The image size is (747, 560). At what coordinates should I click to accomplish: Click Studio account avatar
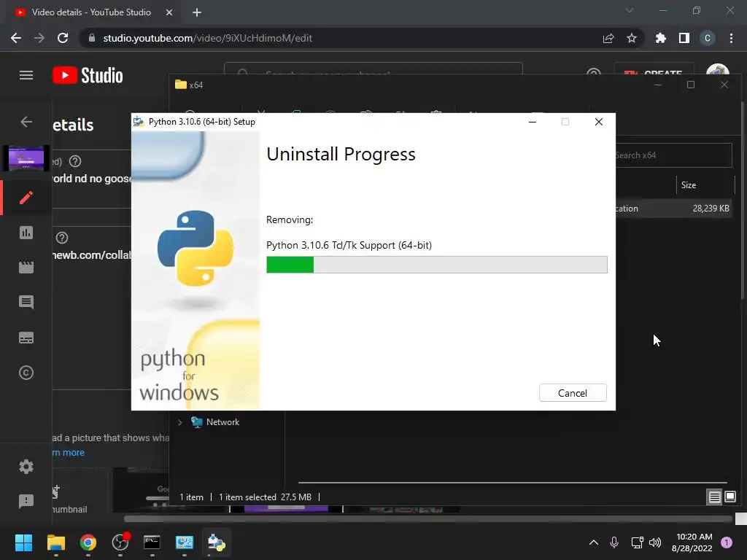tap(718, 69)
